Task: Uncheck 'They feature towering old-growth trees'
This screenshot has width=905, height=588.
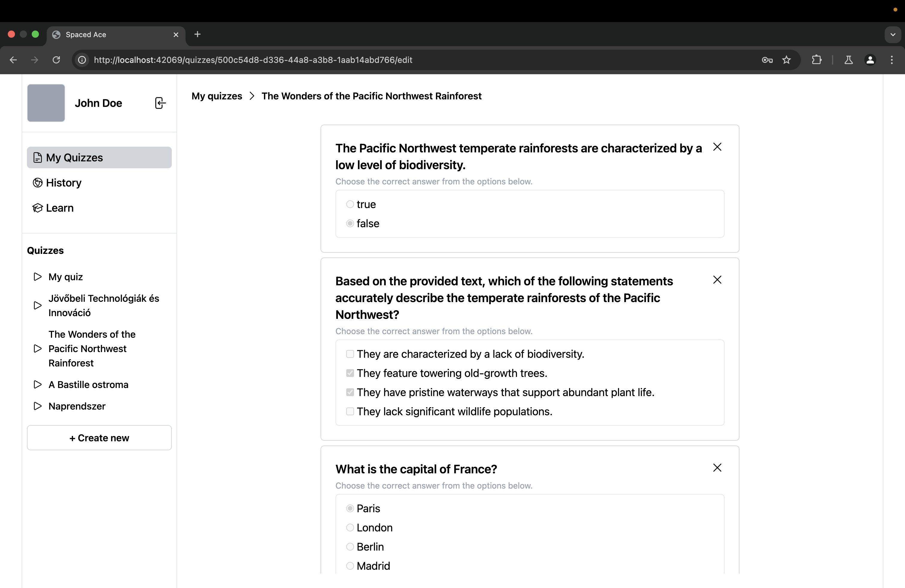Action: 350,373
